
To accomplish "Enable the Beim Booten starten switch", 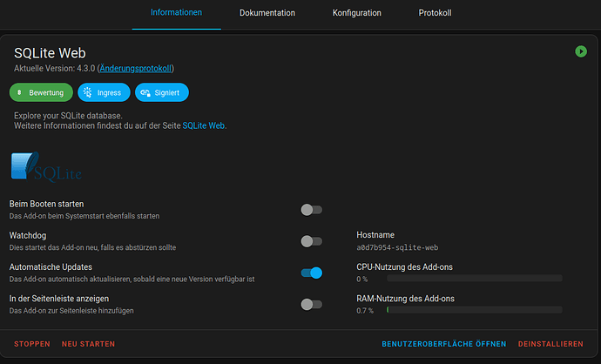I will (x=311, y=210).
